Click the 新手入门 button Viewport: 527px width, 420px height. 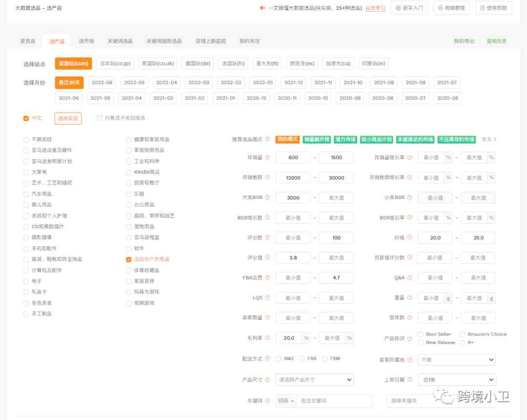(x=409, y=8)
